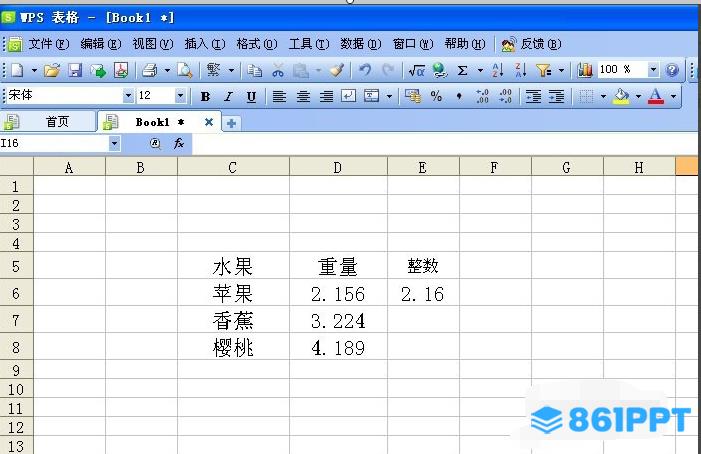The width and height of the screenshot is (701, 454).
Task: Click the fx insert function button
Action: [x=179, y=143]
